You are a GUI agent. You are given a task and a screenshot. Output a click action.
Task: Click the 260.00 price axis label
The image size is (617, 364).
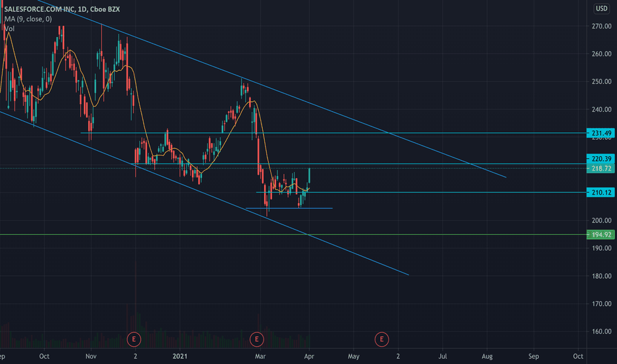[602, 54]
